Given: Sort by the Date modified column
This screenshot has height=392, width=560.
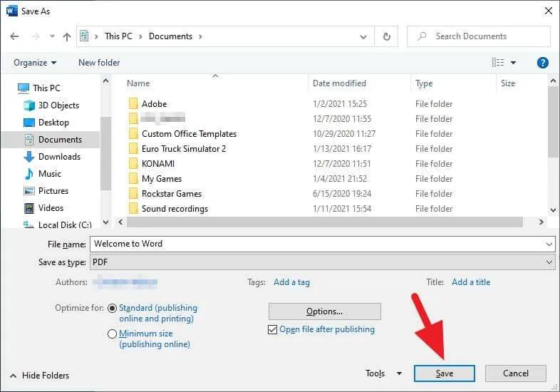Looking at the screenshot, I should point(339,83).
